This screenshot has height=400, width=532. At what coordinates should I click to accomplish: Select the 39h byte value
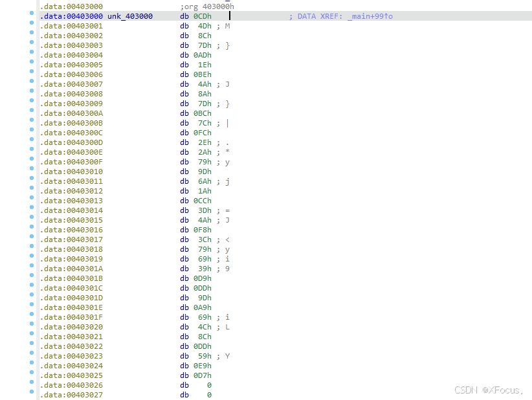tap(205, 269)
